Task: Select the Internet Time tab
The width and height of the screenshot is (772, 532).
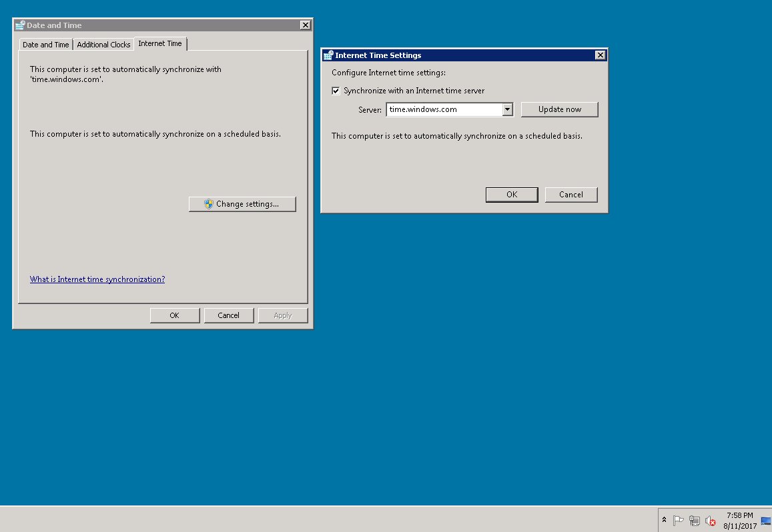Action: coord(160,43)
